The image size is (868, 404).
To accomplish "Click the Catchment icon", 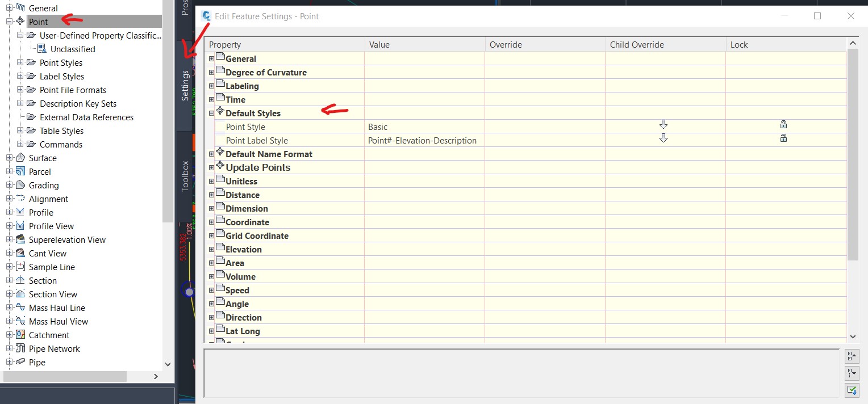I will 22,335.
